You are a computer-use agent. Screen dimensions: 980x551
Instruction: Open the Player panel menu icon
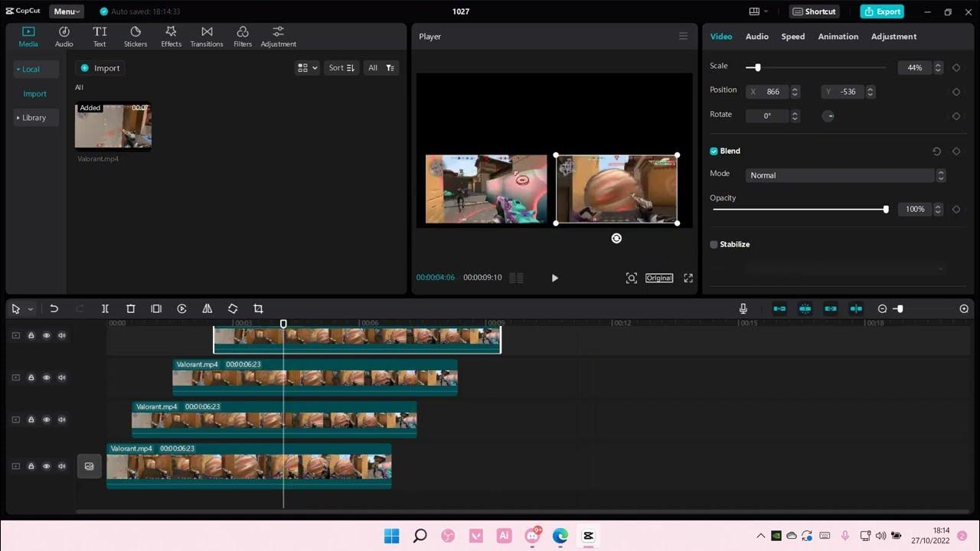[x=683, y=36]
